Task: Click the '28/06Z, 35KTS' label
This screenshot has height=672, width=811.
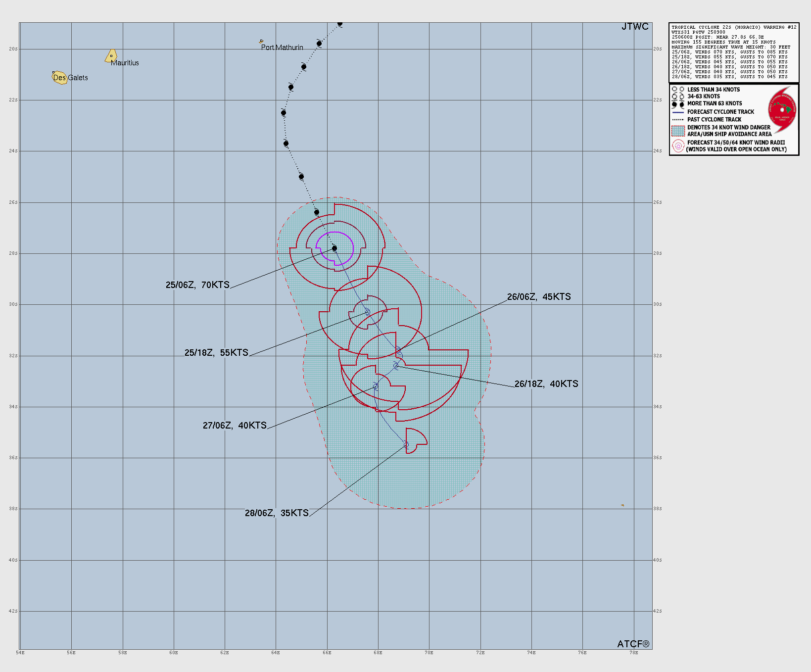Action: [x=276, y=513]
